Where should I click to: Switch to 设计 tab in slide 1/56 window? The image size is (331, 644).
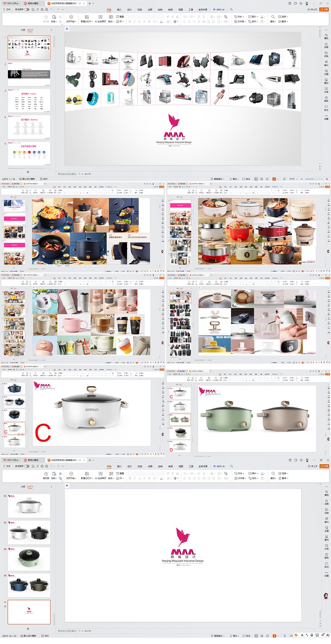coord(129,10)
